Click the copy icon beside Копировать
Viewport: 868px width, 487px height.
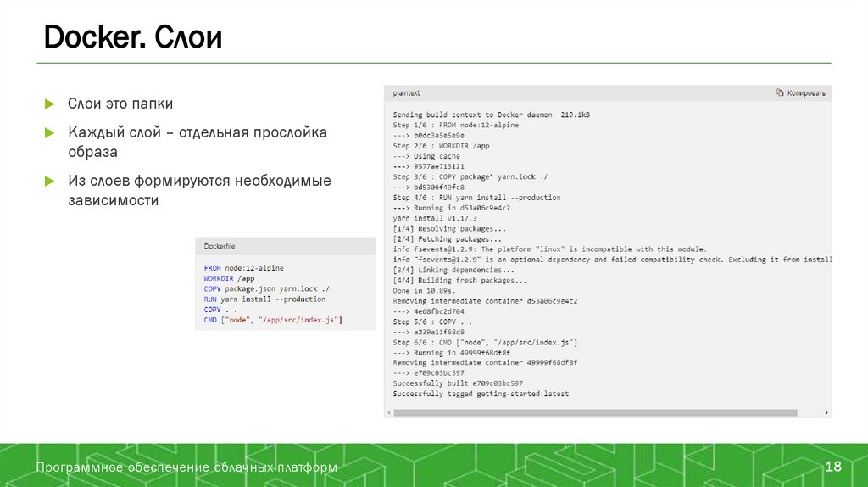coord(780,92)
